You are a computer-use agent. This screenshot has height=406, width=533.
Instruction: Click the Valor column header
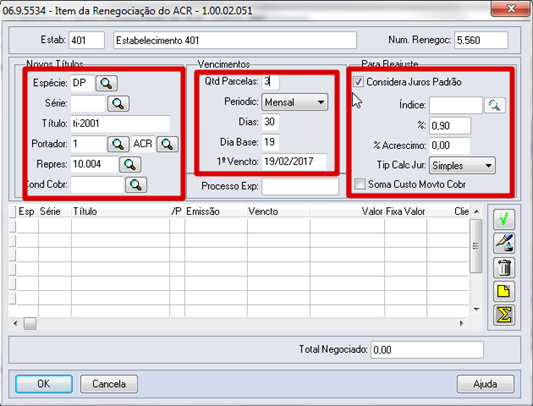(x=347, y=212)
